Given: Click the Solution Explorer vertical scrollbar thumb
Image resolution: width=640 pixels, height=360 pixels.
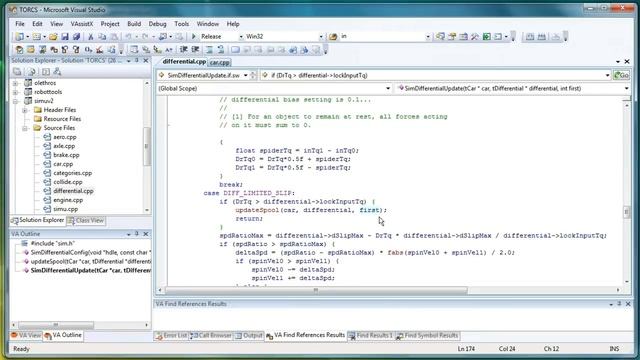Looking at the screenshot, I should pos(147,146).
